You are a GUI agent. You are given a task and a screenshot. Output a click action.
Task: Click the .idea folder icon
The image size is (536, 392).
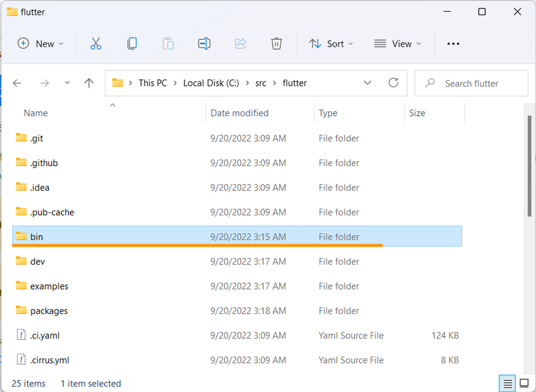click(21, 187)
